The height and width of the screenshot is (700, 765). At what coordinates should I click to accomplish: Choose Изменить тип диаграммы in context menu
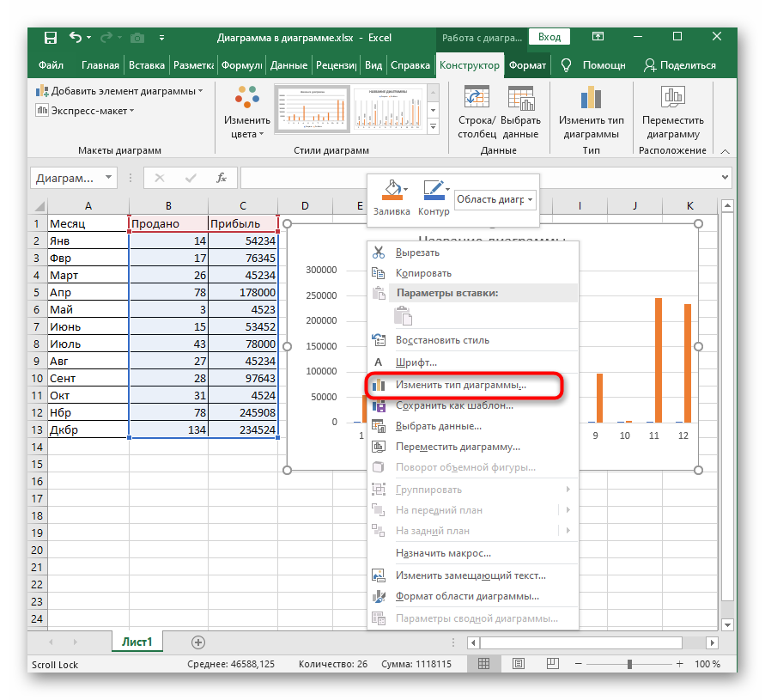coord(460,385)
